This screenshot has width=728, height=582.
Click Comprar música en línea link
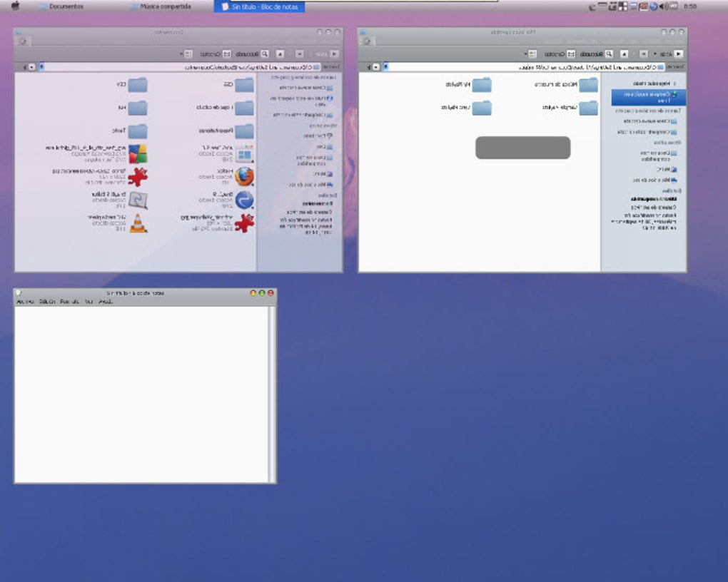(649, 97)
